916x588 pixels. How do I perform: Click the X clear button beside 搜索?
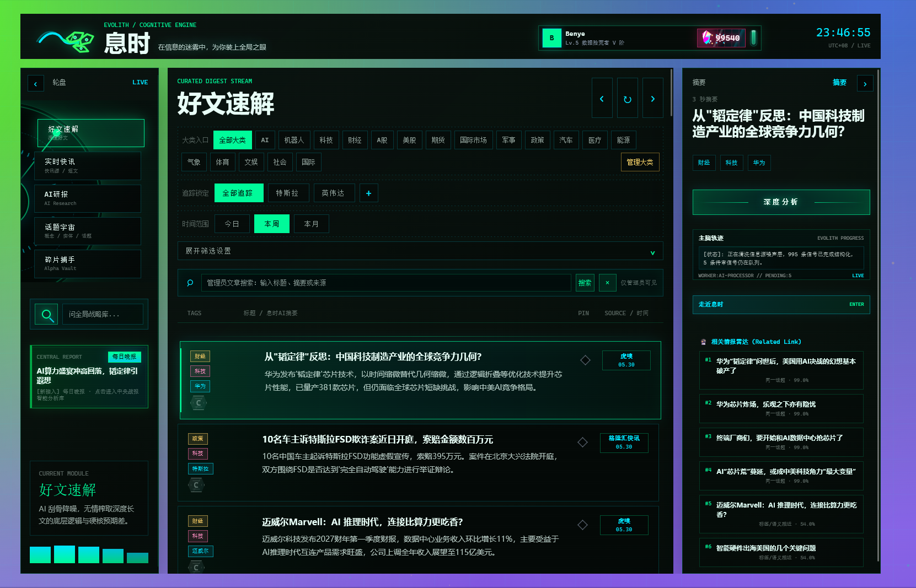[x=607, y=283]
